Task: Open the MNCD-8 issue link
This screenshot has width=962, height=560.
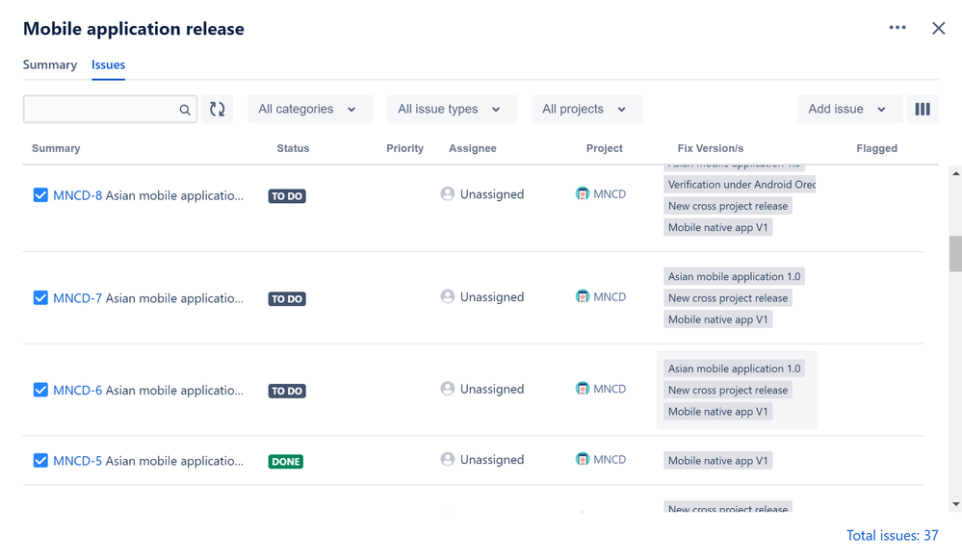Action: point(77,195)
